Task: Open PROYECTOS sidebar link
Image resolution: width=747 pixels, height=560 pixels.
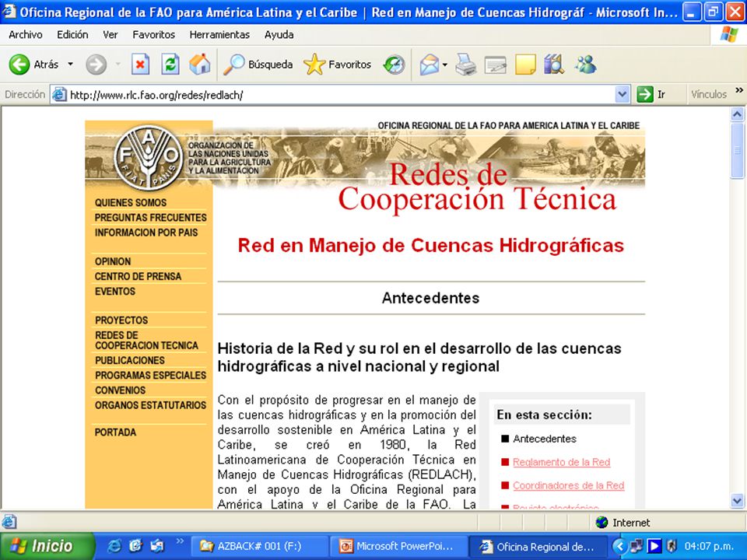Action: 121,320
